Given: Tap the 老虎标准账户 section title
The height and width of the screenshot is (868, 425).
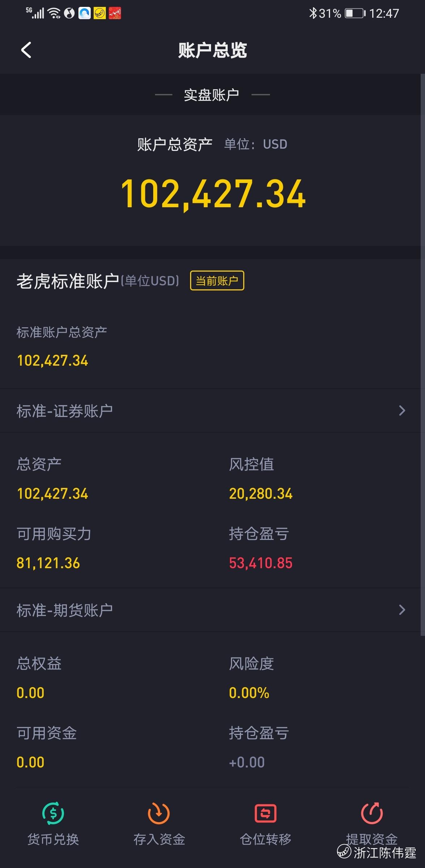Looking at the screenshot, I should coord(68,281).
